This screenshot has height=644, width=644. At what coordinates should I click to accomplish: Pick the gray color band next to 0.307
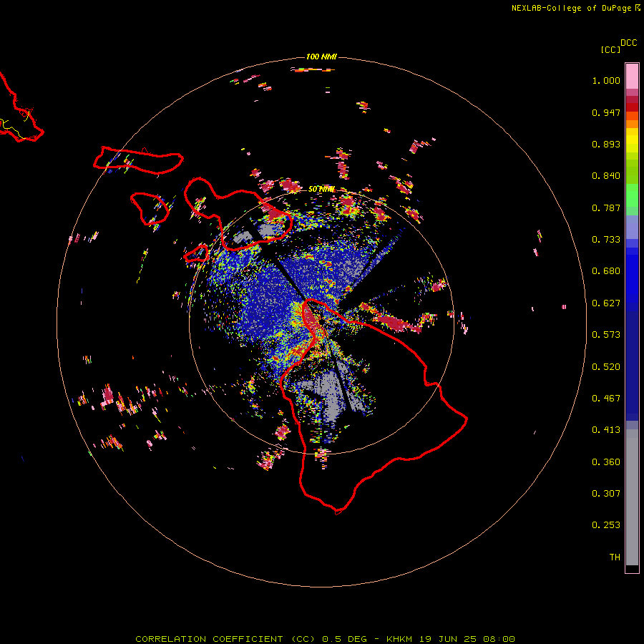point(632,497)
